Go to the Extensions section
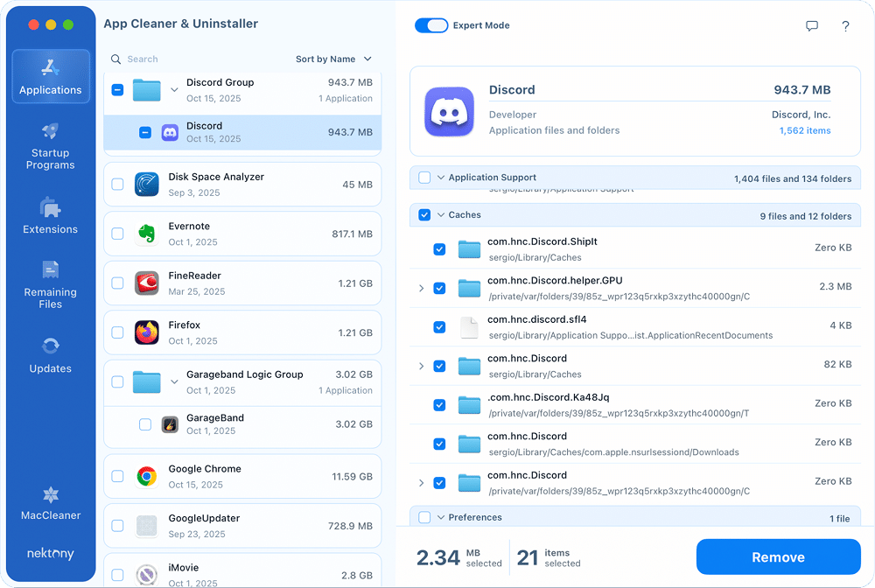Screen dimensions: 875x588 pyautogui.click(x=50, y=214)
